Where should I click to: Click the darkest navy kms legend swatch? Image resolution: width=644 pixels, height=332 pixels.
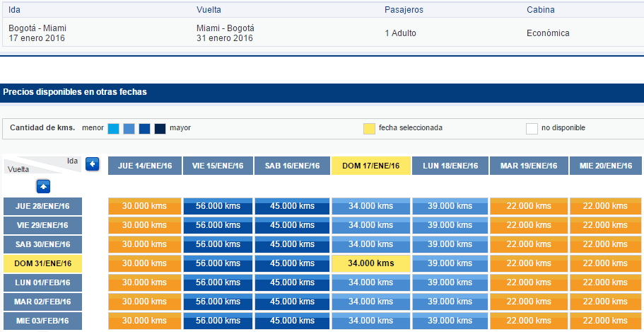[160, 129]
